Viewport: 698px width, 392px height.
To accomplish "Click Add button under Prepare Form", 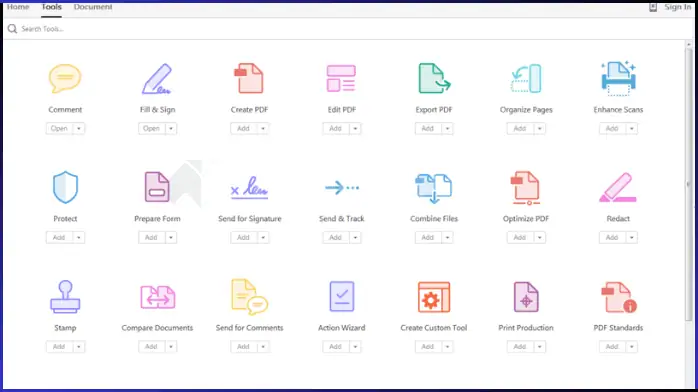I will (x=151, y=238).
